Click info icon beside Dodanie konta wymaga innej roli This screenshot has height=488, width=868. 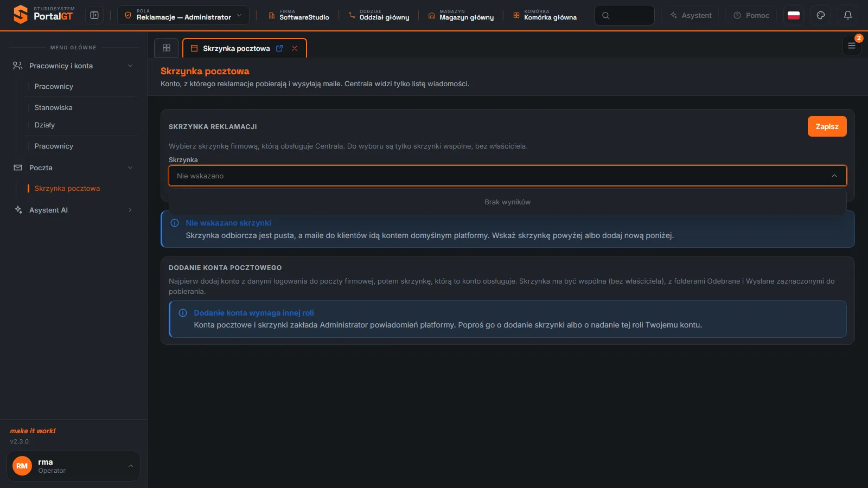183,313
